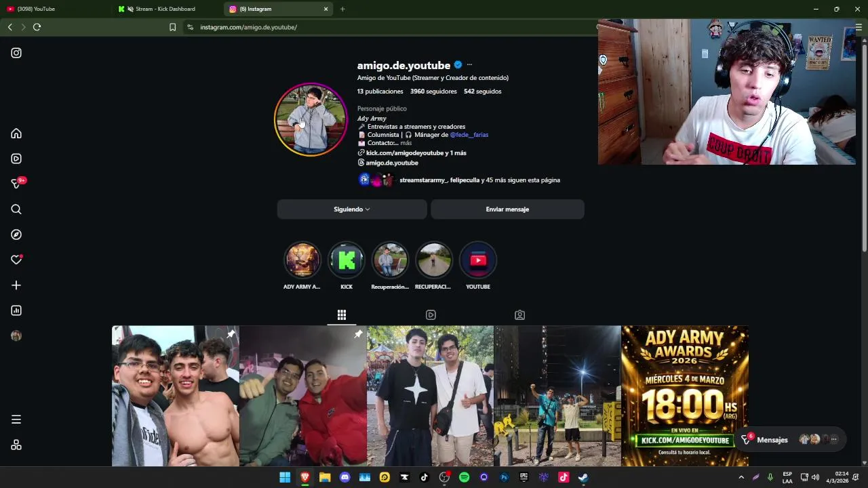Open Explore compass icon in the sidebar
This screenshot has width=868, height=488.
click(x=16, y=235)
